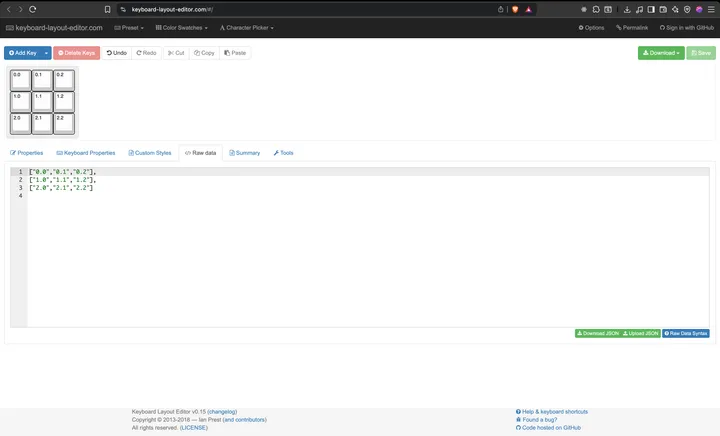Click the Redo button
This screenshot has width=720, height=436.
coord(146,52)
